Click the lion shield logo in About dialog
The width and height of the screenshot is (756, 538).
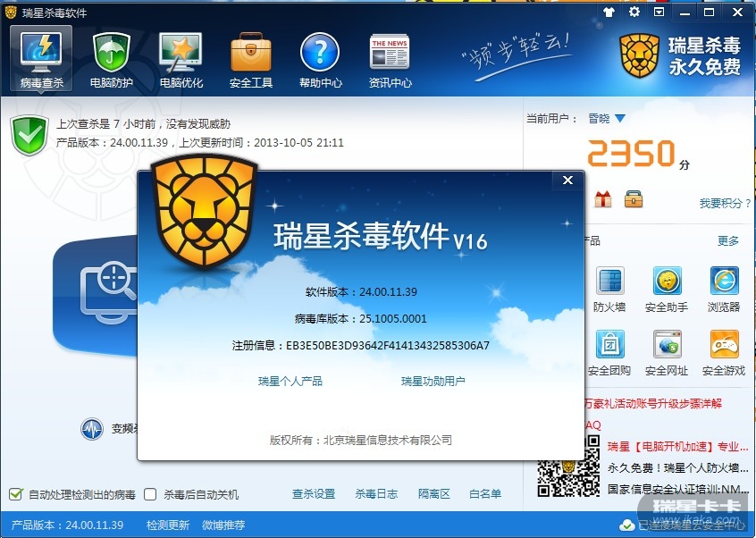[205, 212]
